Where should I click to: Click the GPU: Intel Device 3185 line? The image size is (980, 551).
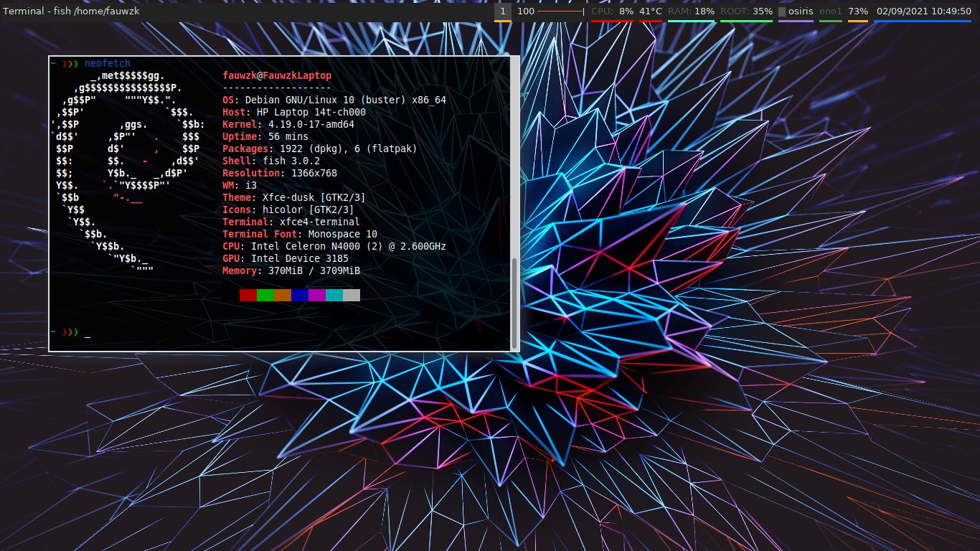click(x=286, y=258)
